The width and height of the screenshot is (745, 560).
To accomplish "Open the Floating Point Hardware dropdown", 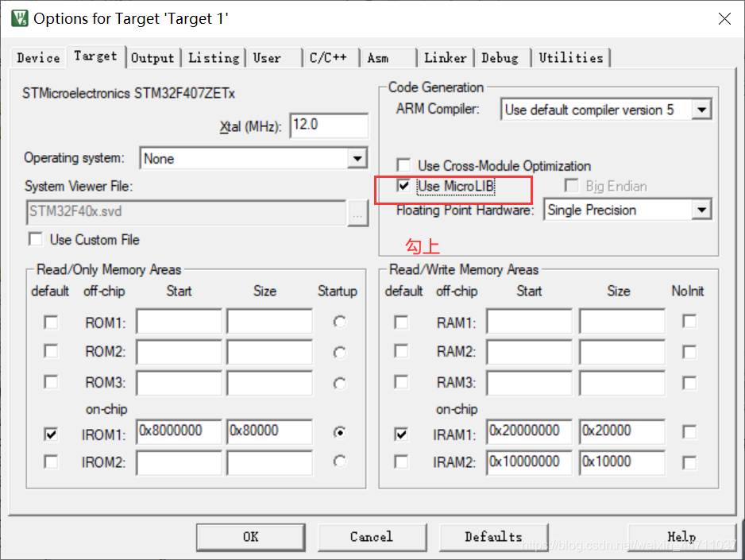I will [x=701, y=210].
